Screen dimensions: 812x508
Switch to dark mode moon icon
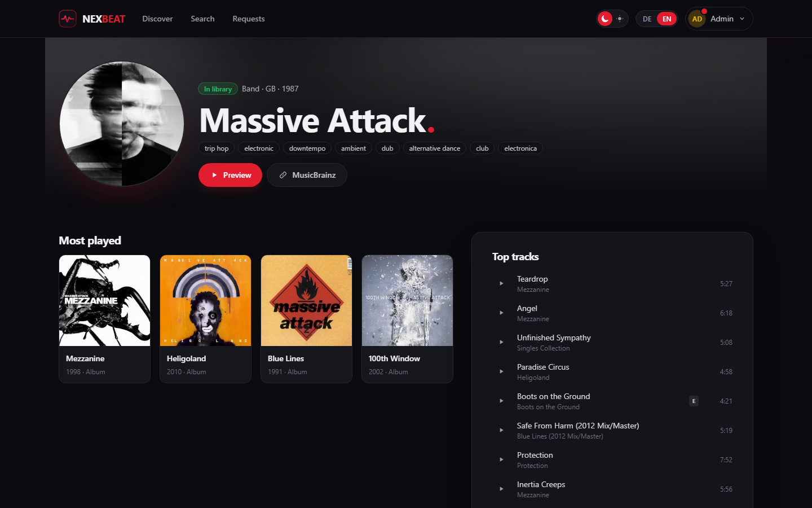point(605,19)
